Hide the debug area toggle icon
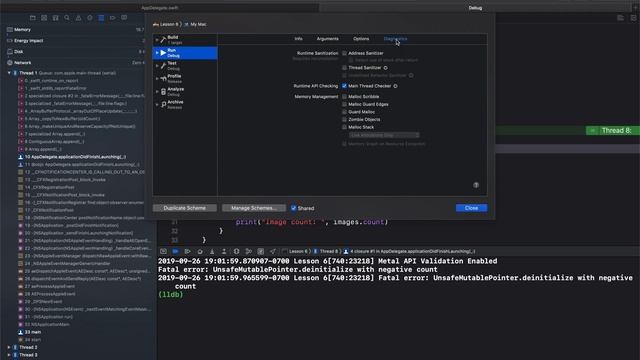Image resolution: width=640 pixels, height=360 pixels. point(163,251)
